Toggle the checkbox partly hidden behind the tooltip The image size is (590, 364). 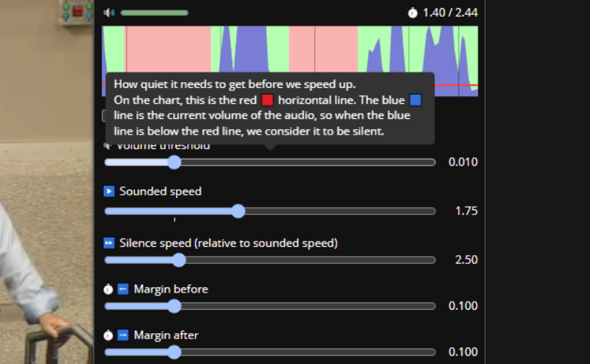click(x=104, y=116)
